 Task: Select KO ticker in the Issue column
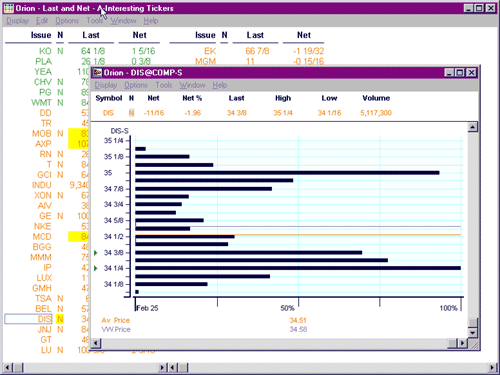pyautogui.click(x=45, y=51)
